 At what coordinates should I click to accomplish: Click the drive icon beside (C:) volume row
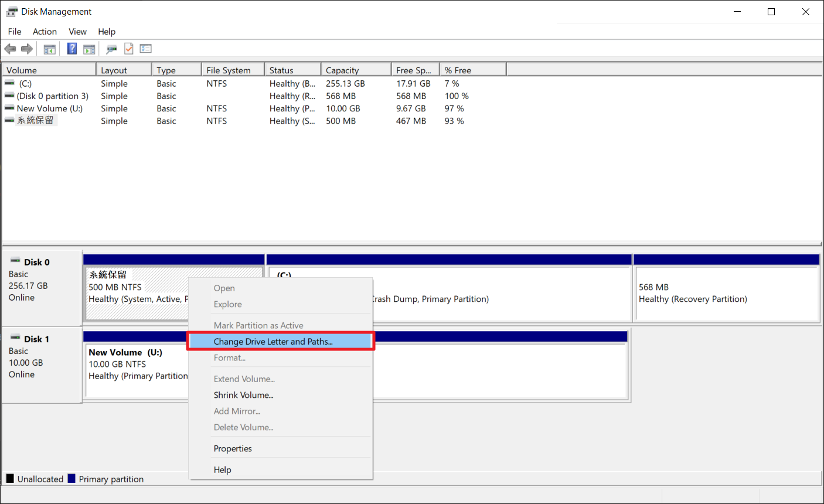coord(10,83)
